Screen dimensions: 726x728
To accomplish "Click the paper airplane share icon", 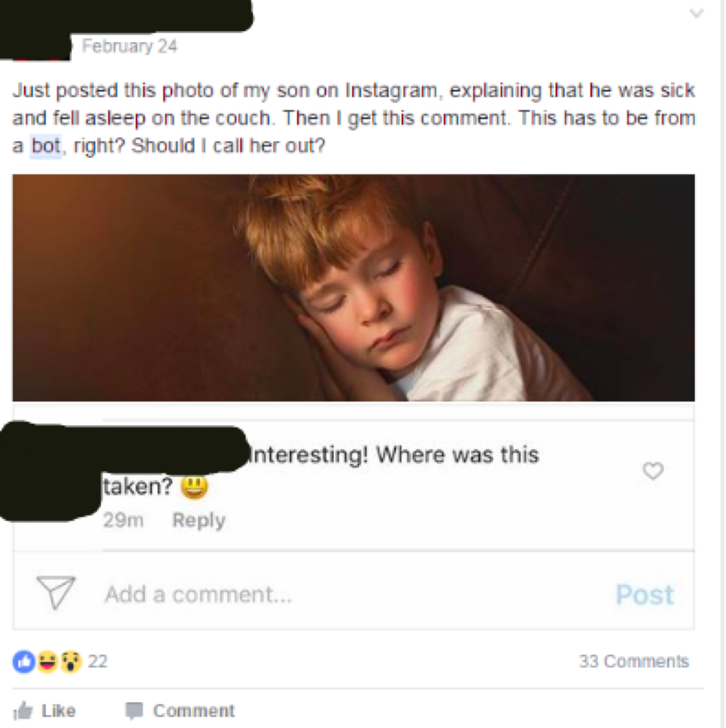I will pos(56,592).
